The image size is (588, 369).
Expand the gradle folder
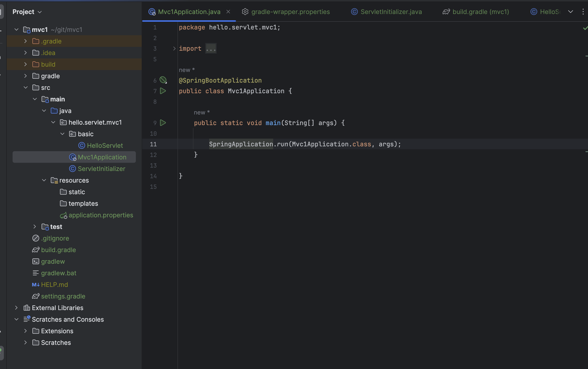click(25, 76)
